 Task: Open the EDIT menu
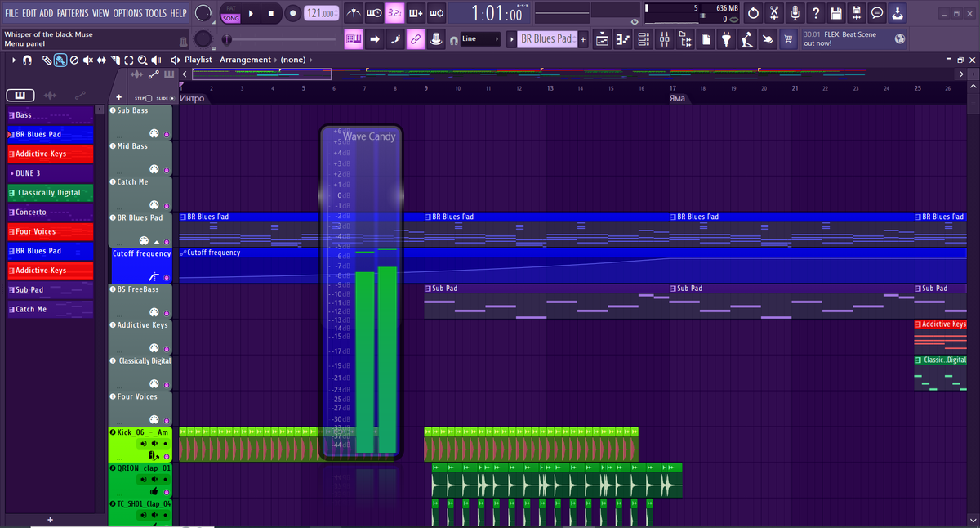tap(30, 13)
